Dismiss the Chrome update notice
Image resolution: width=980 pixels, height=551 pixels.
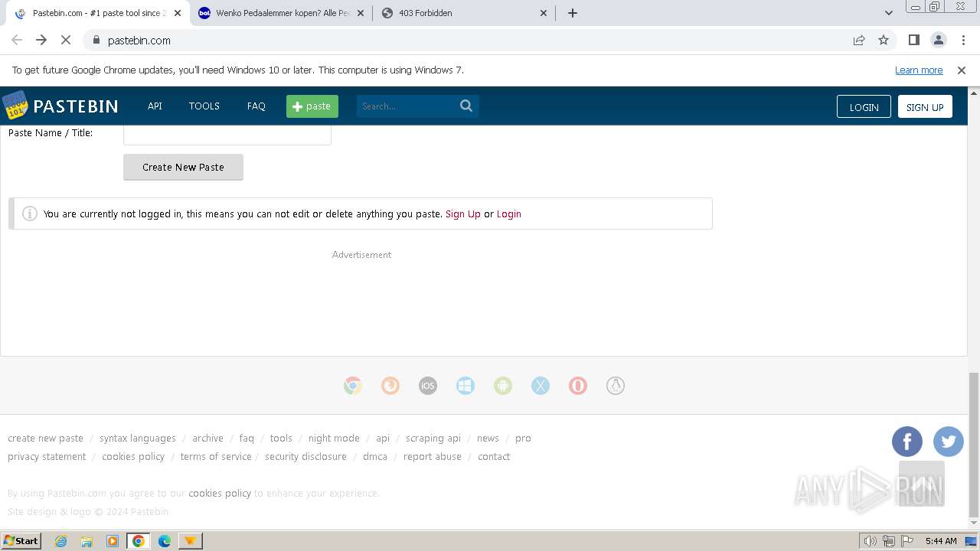962,70
